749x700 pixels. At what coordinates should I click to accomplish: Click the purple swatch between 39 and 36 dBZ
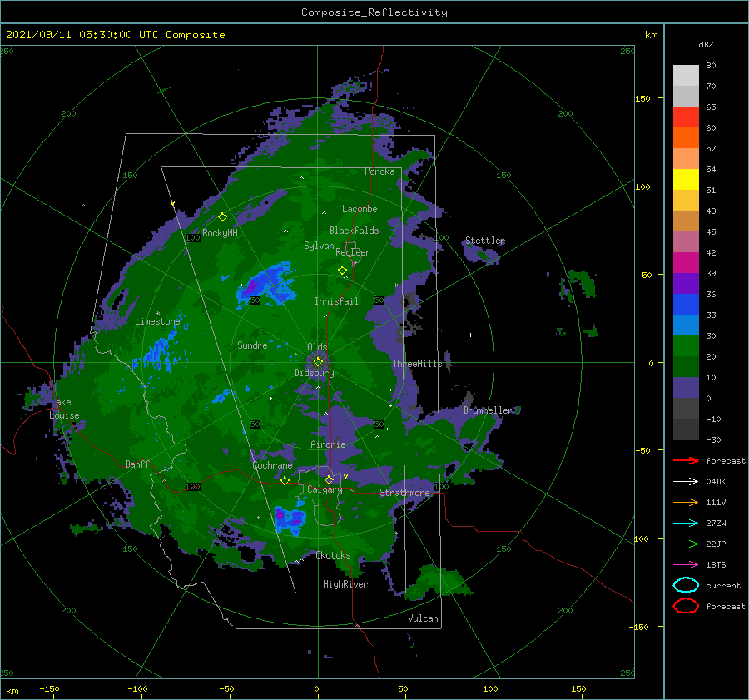point(686,284)
